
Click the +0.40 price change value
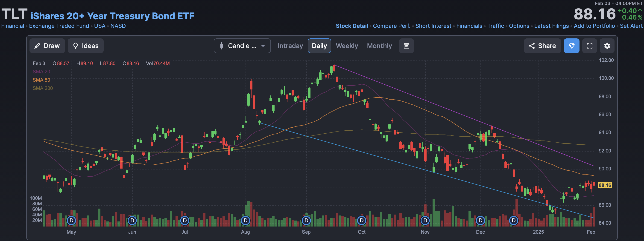[627, 11]
